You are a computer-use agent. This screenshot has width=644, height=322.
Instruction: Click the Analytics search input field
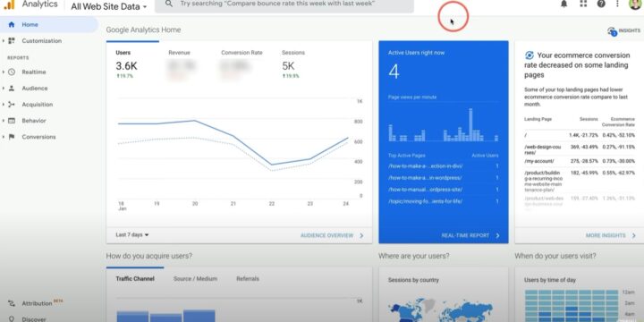point(284,4)
